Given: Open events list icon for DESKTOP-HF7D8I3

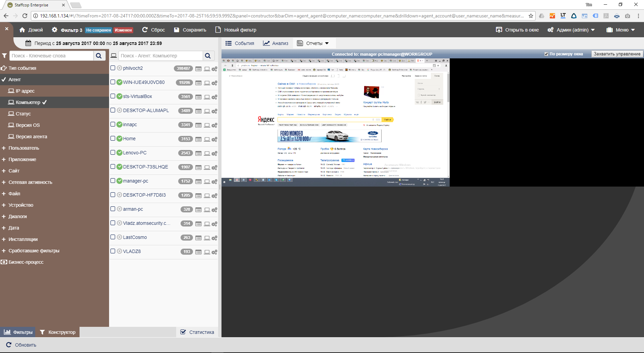Looking at the screenshot, I should [x=199, y=196].
